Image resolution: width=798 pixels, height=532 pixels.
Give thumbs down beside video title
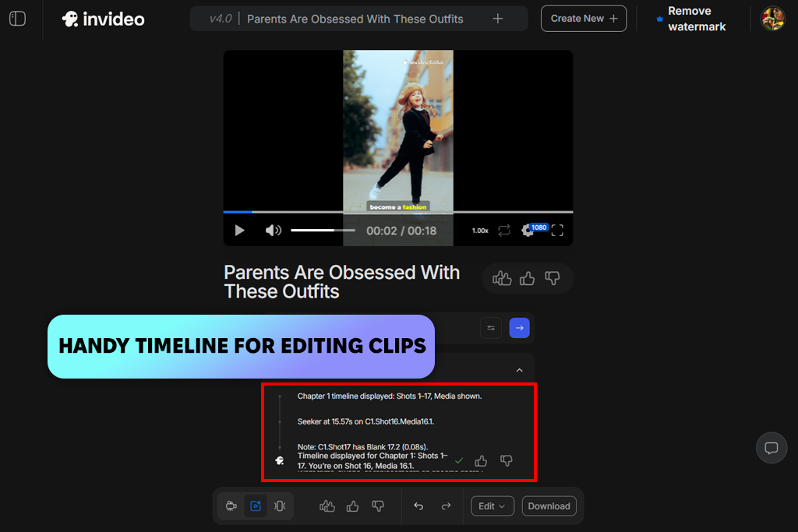tap(553, 278)
